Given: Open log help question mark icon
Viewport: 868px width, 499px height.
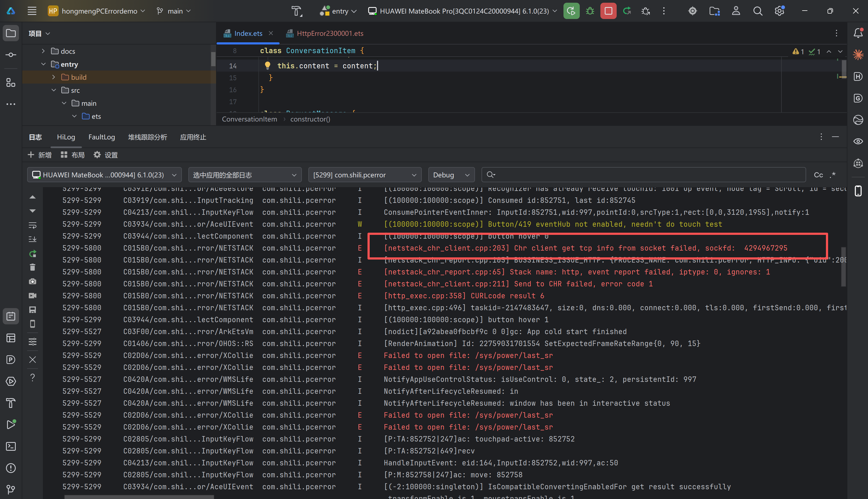Looking at the screenshot, I should tap(33, 377).
